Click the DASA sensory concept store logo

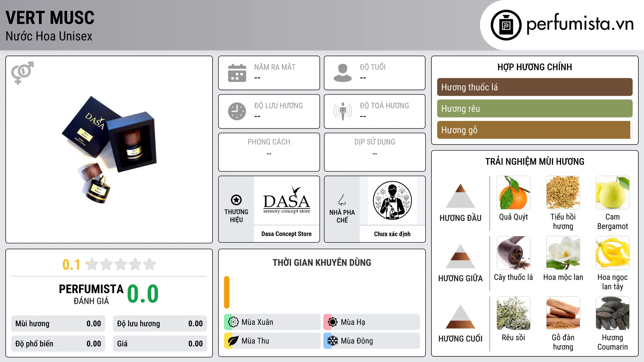[x=286, y=200]
